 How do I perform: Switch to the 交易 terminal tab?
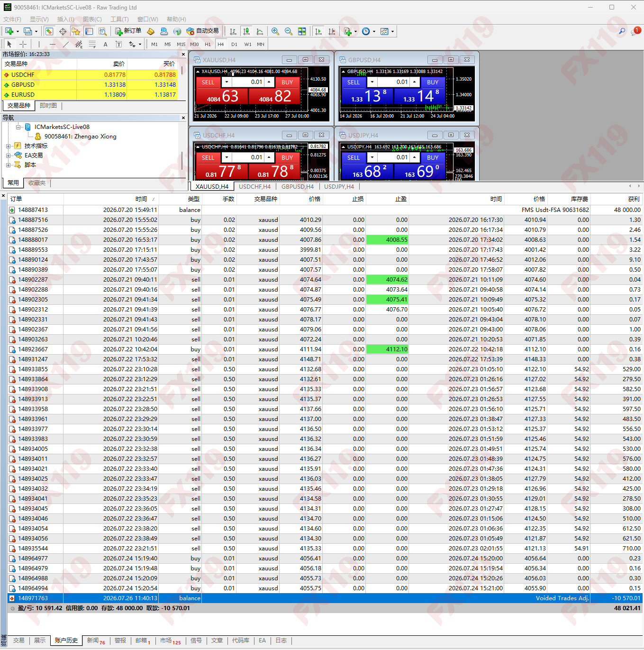(19, 641)
